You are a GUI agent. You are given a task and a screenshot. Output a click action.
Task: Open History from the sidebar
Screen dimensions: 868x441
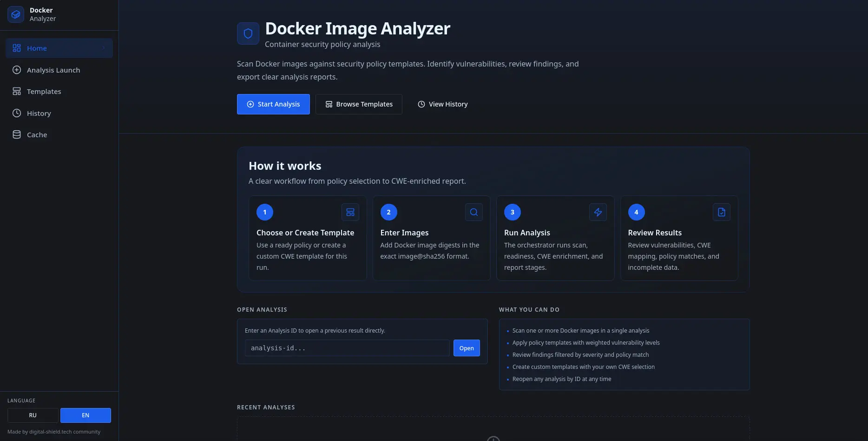tap(59, 113)
